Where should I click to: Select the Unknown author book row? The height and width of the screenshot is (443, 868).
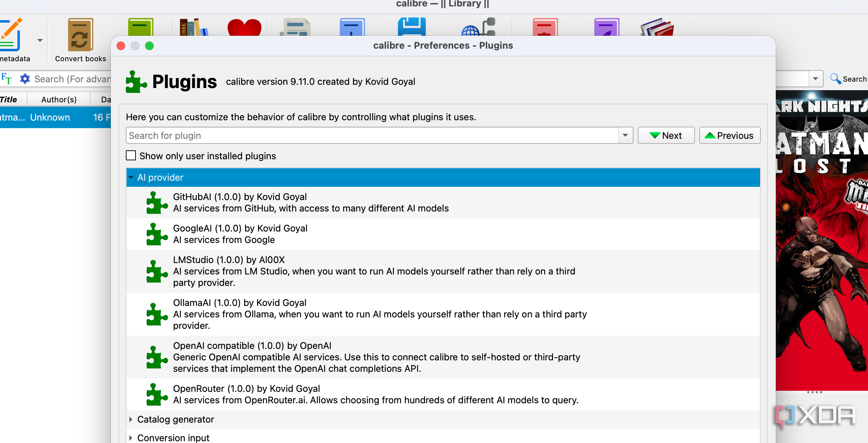click(x=55, y=117)
